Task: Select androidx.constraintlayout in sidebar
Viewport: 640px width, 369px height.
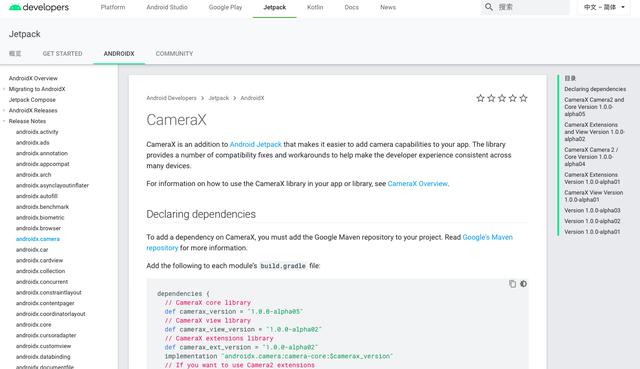Action: click(x=49, y=292)
